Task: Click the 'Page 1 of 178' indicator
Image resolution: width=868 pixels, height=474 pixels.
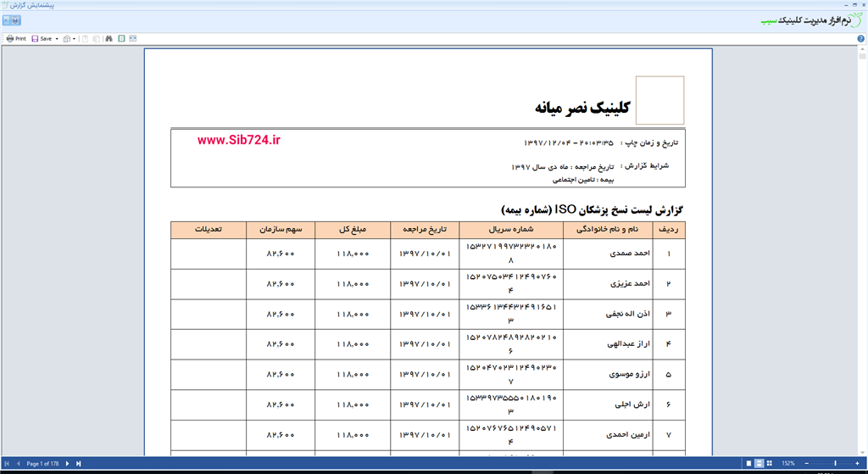Action: [x=42, y=464]
